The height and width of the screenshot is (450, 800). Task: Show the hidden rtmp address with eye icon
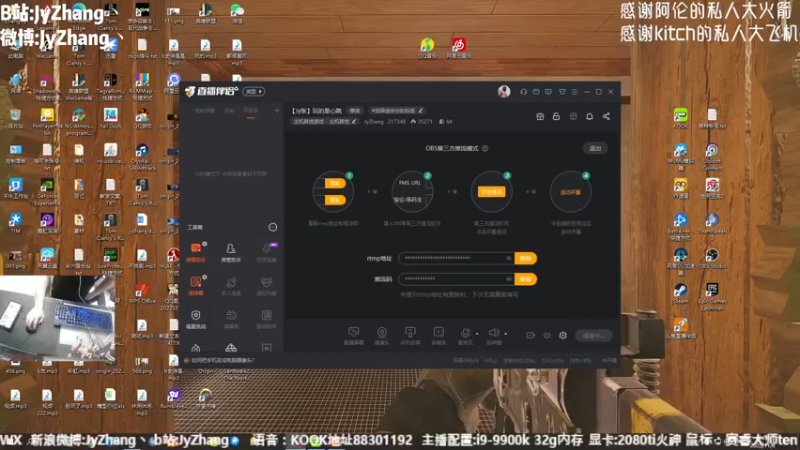click(509, 258)
